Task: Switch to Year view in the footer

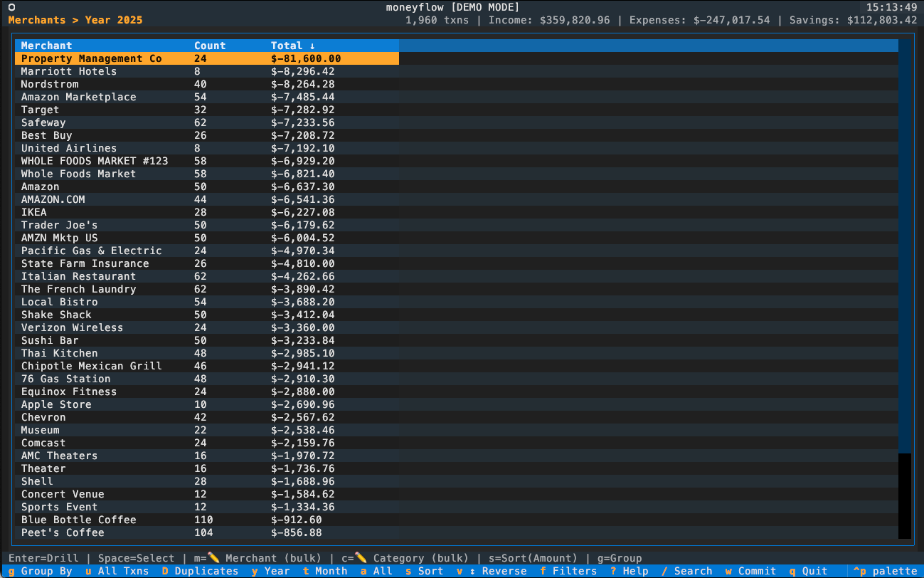Action: (270, 571)
